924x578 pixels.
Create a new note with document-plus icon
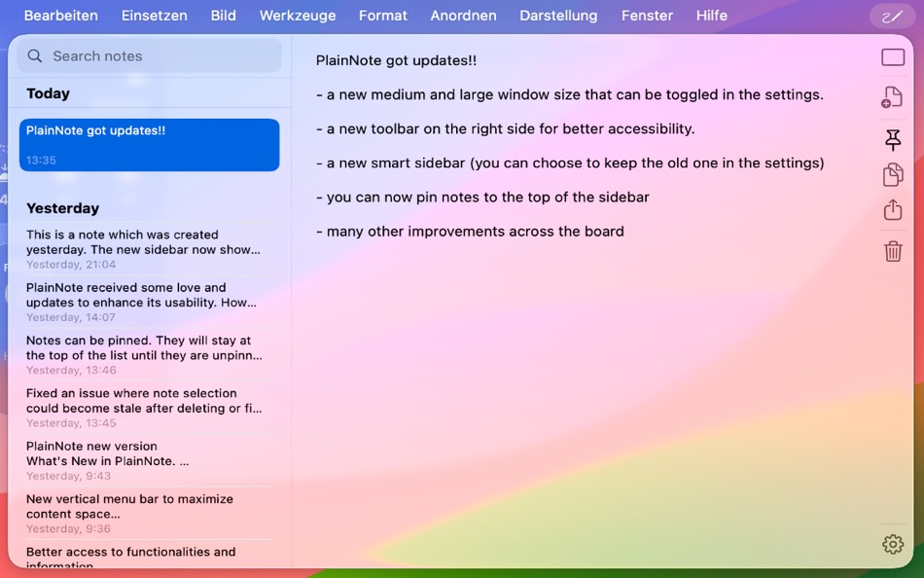(892, 97)
